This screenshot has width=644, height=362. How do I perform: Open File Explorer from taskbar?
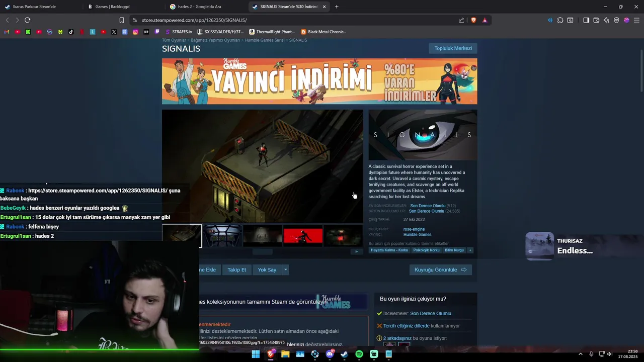pyautogui.click(x=285, y=354)
